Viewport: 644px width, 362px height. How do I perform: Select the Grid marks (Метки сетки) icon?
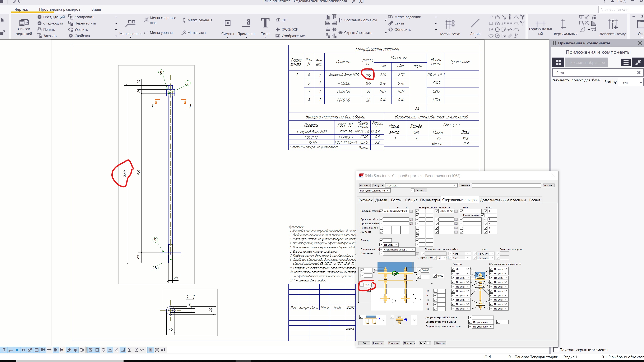tap(450, 24)
